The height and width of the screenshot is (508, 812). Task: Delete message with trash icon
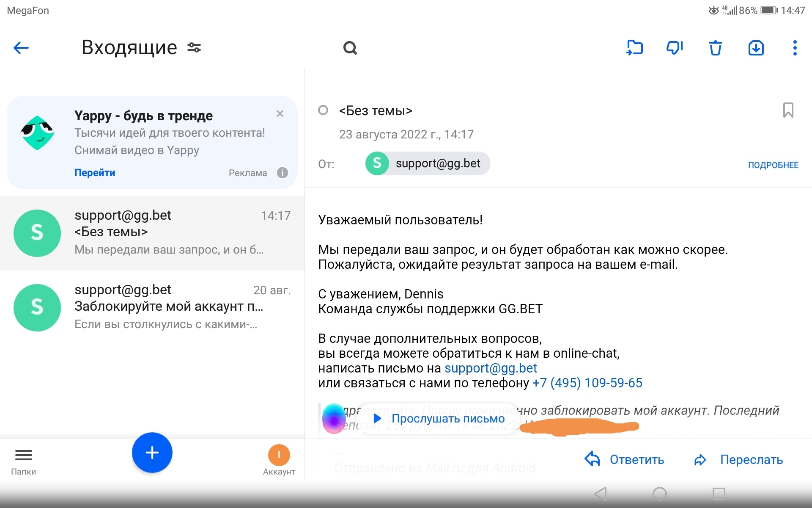pos(715,47)
